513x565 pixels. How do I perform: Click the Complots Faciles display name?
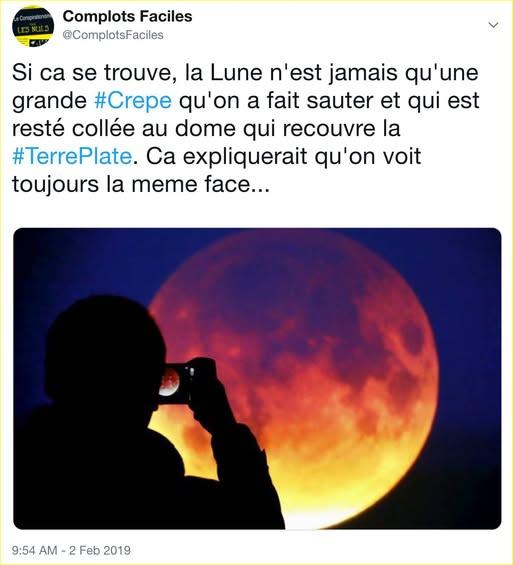pos(128,16)
